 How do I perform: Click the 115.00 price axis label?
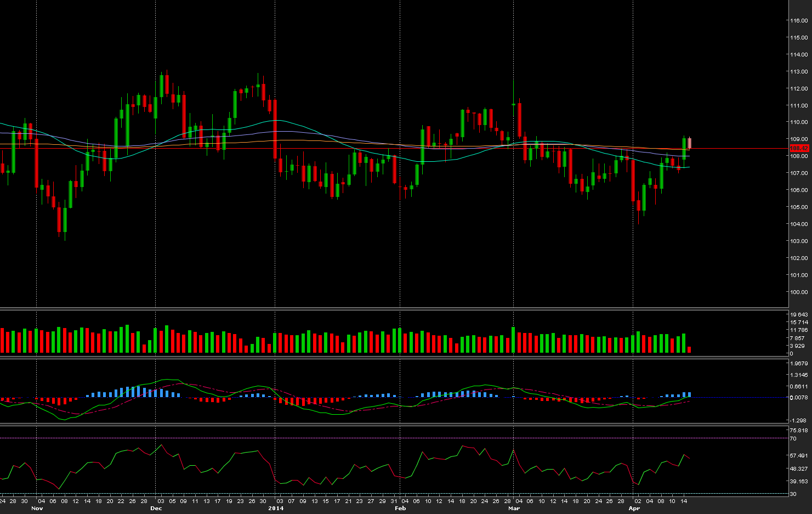tap(799, 37)
